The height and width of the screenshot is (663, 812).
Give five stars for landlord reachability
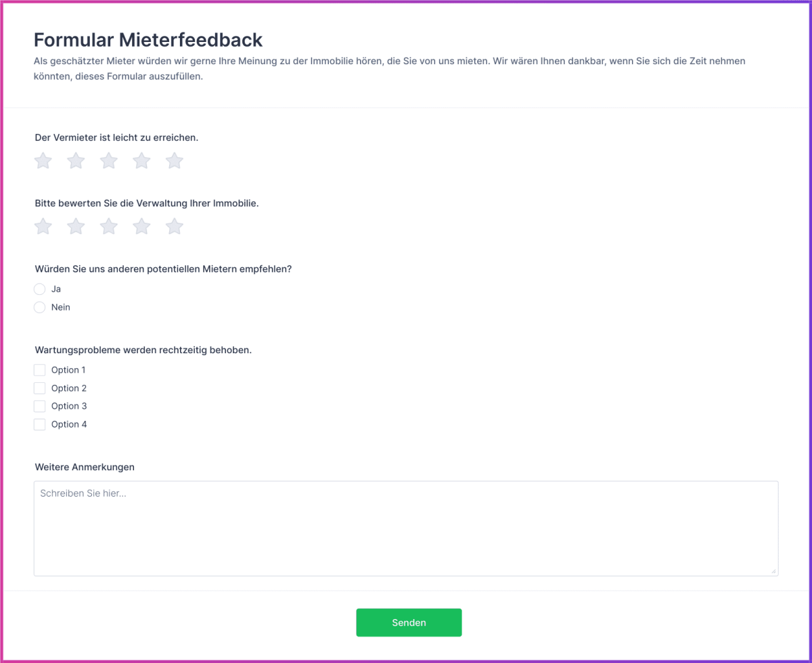pyautogui.click(x=174, y=161)
